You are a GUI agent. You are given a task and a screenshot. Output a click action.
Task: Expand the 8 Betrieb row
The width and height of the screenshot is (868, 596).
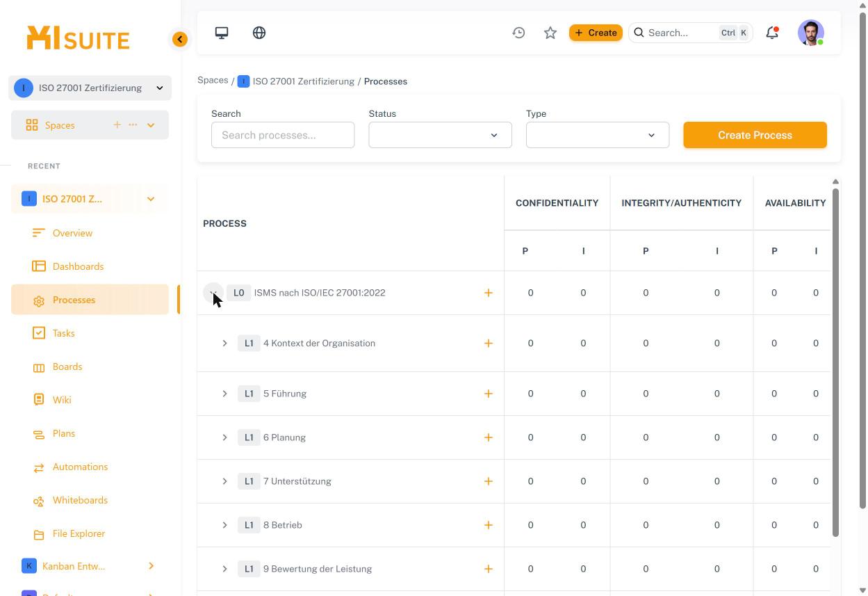[x=224, y=525]
